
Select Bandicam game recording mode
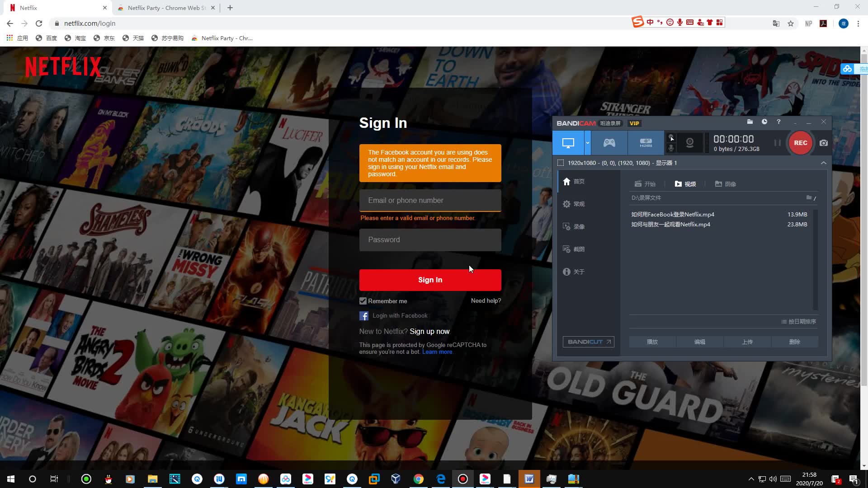pyautogui.click(x=609, y=143)
